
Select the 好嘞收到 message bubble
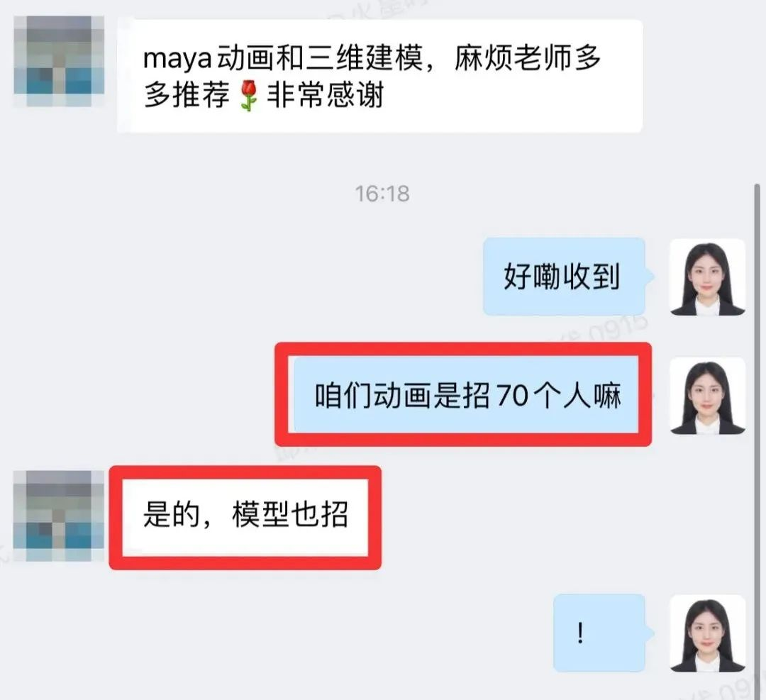coord(565,277)
